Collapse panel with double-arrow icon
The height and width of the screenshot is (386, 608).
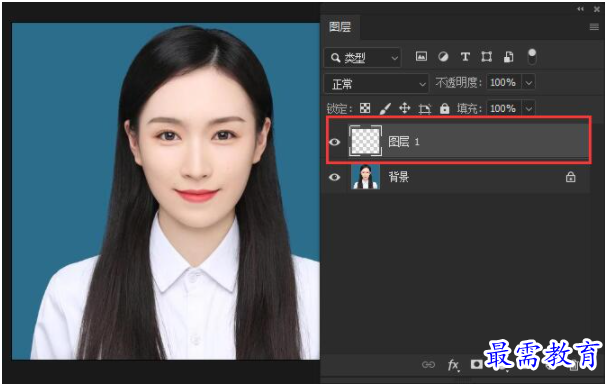point(580,9)
